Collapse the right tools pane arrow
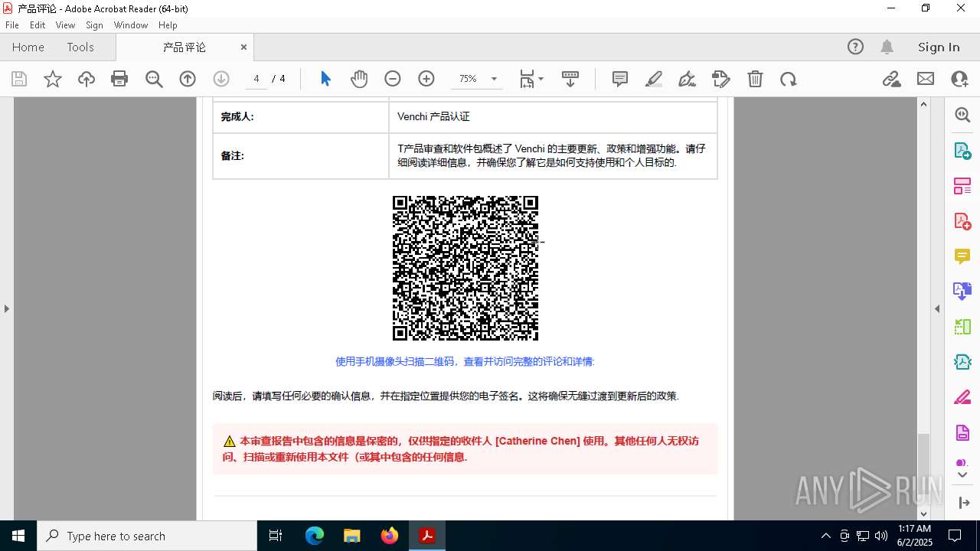This screenshot has width=980, height=551. 937,308
